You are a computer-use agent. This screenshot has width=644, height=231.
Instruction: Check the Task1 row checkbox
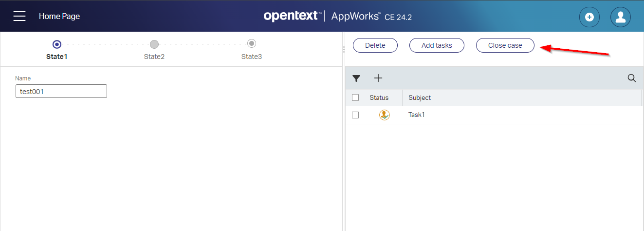(x=355, y=115)
